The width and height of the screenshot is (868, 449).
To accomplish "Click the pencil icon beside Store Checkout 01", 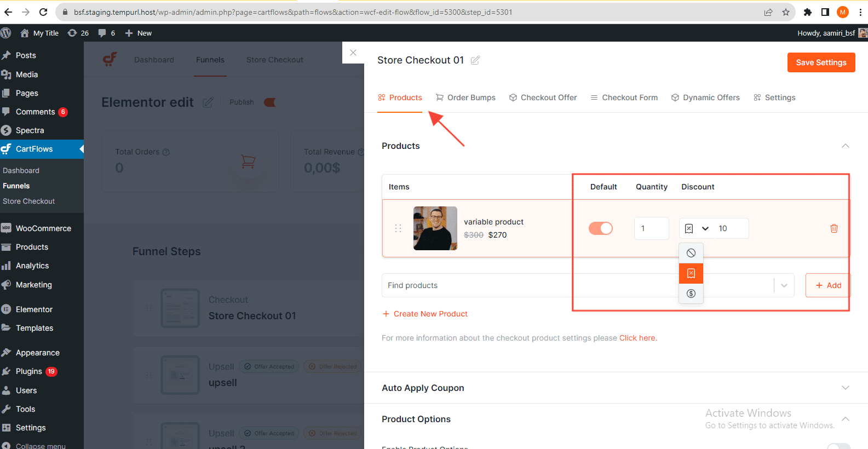I will point(475,60).
